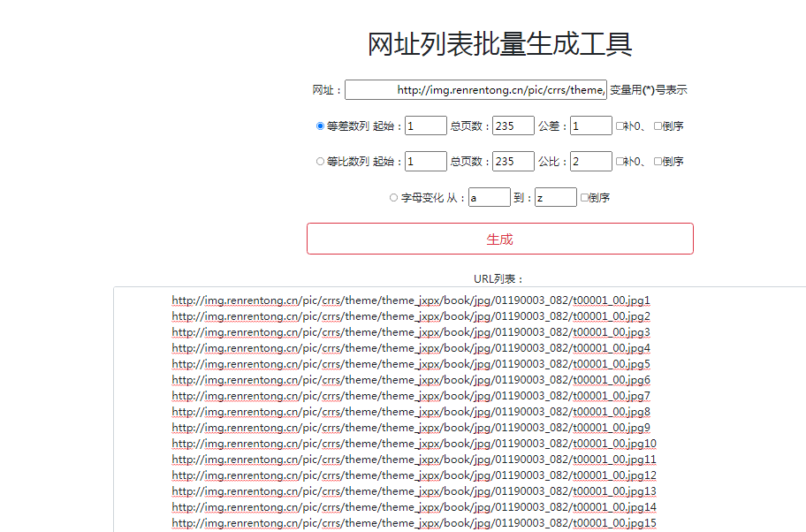Click the 从 field containing letter a
Screen dimensions: 806x532
(x=488, y=196)
